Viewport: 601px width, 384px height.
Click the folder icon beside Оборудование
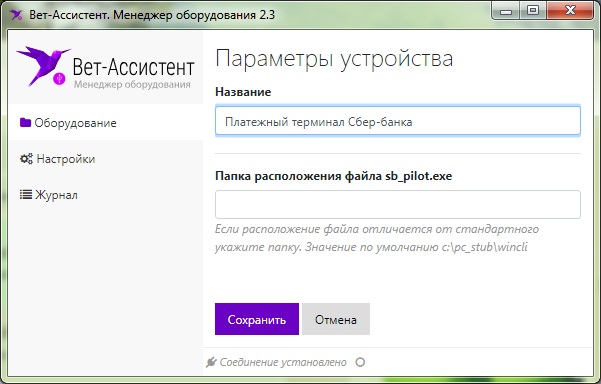(x=25, y=122)
